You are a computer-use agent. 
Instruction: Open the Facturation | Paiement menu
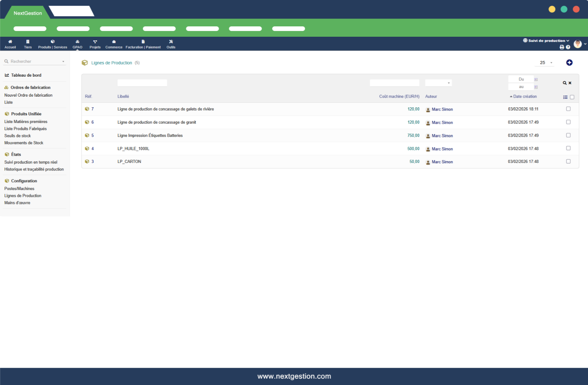(x=143, y=44)
